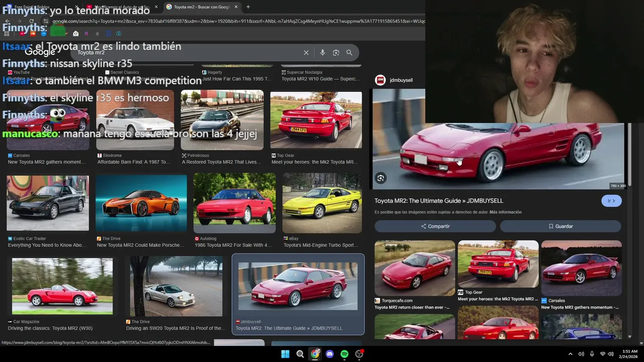This screenshot has height=362, width=644.
Task: Close the Free Paint Roblox tab
Action: click(x=76, y=7)
